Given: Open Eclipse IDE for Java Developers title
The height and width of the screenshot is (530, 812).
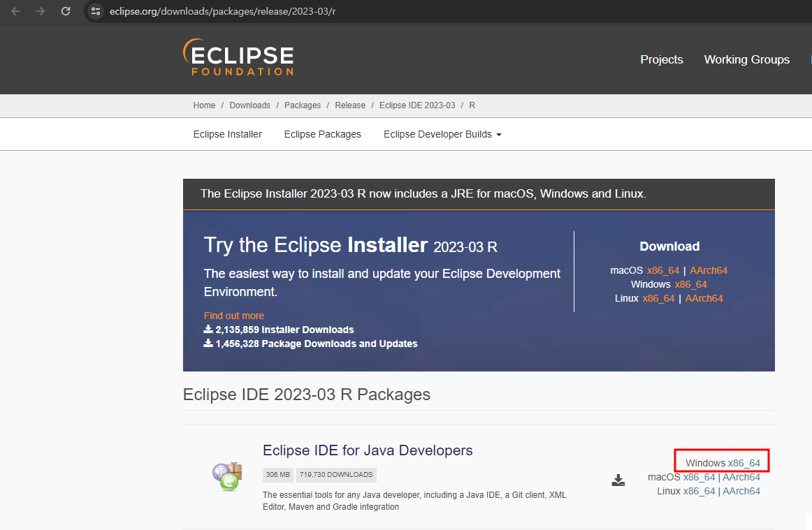Looking at the screenshot, I should click(367, 450).
